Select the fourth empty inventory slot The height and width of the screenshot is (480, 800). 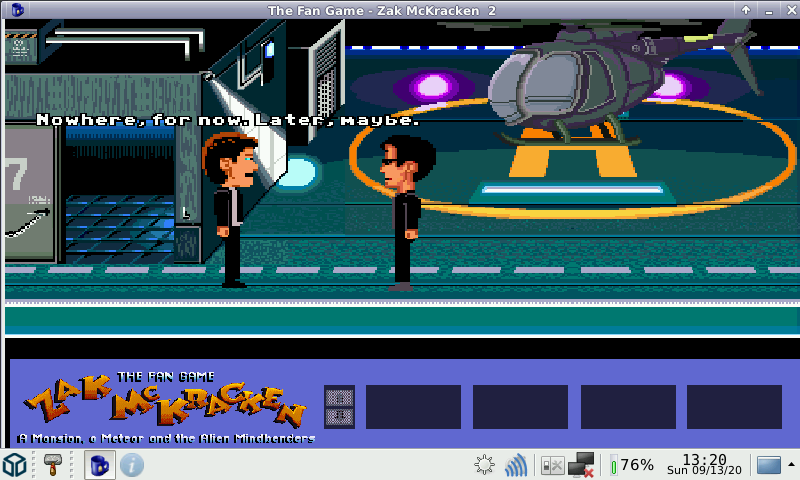tap(734, 407)
